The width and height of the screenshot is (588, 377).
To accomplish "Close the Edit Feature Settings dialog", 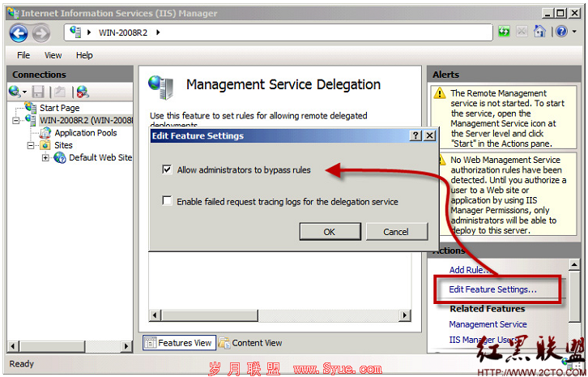I will coord(429,135).
